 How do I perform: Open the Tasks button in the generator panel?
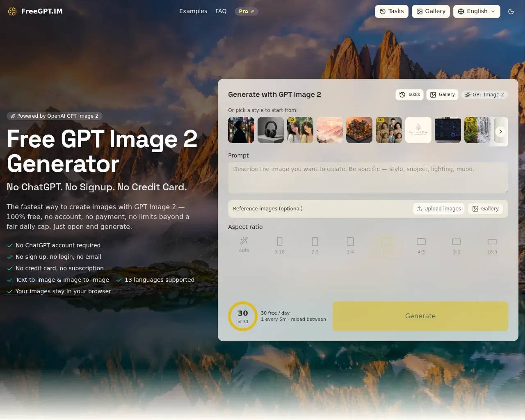[409, 95]
